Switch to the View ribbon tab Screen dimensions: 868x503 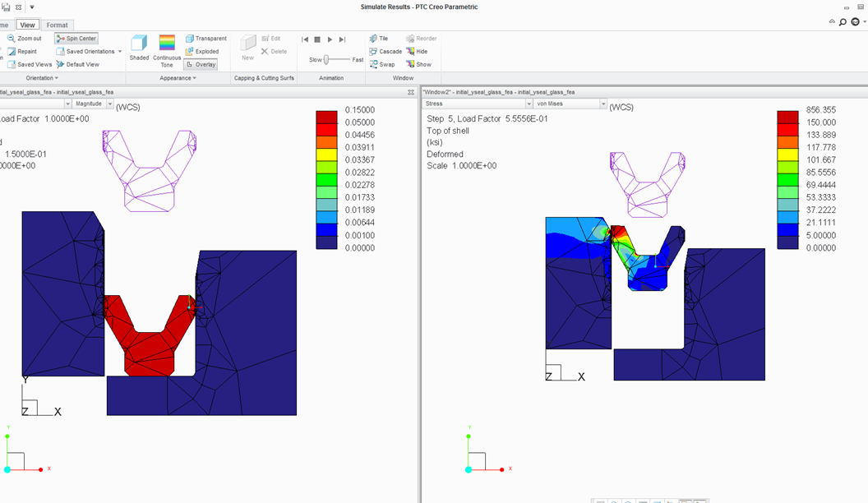27,25
